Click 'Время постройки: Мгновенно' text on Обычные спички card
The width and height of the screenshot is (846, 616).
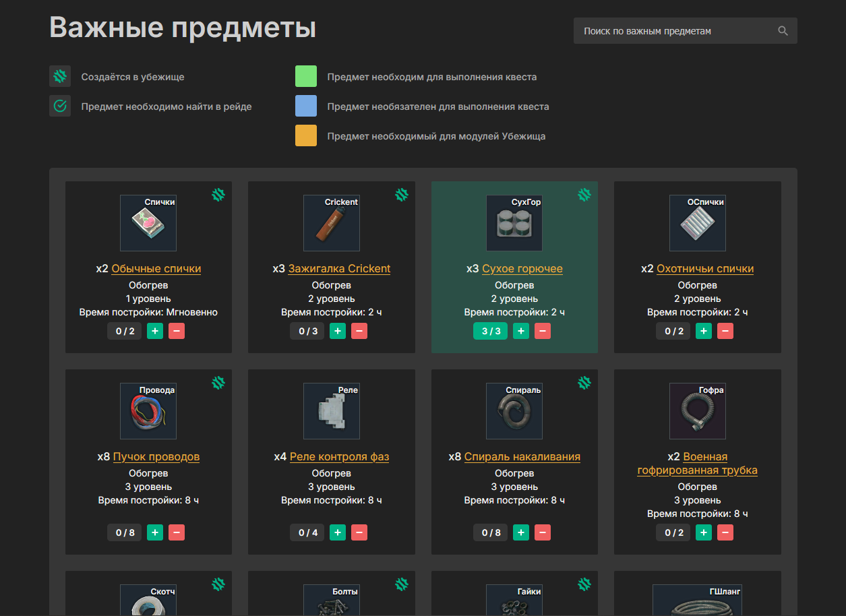[x=148, y=312]
